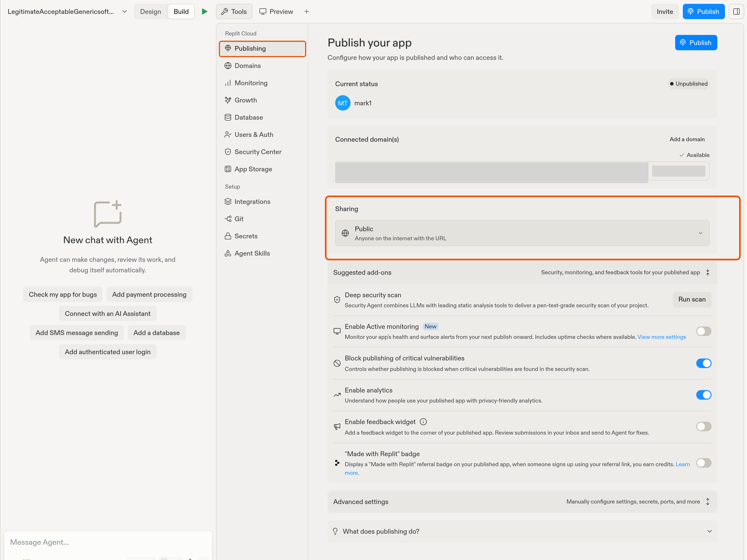Screen dimensions: 747x560
Task: Click Publish button beside Publish your app
Action: coord(696,43)
